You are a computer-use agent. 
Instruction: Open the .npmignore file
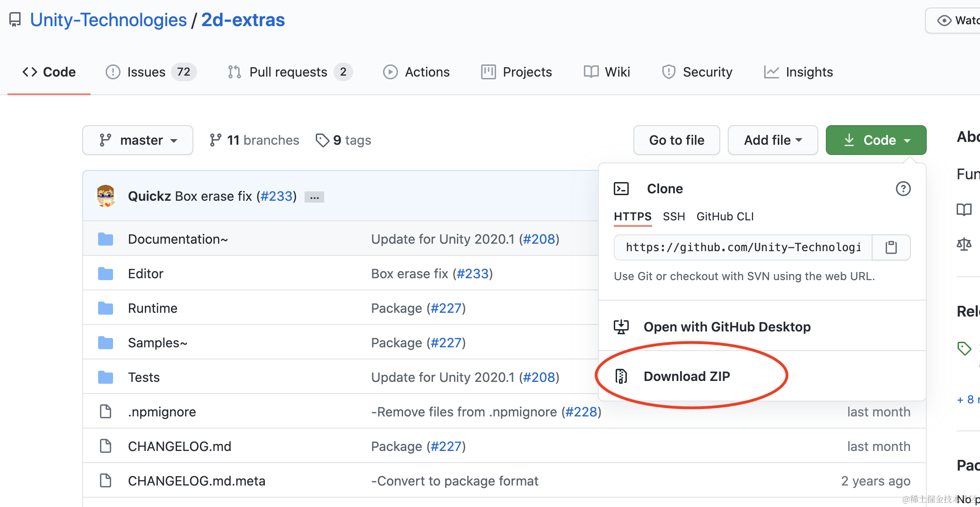(x=162, y=412)
